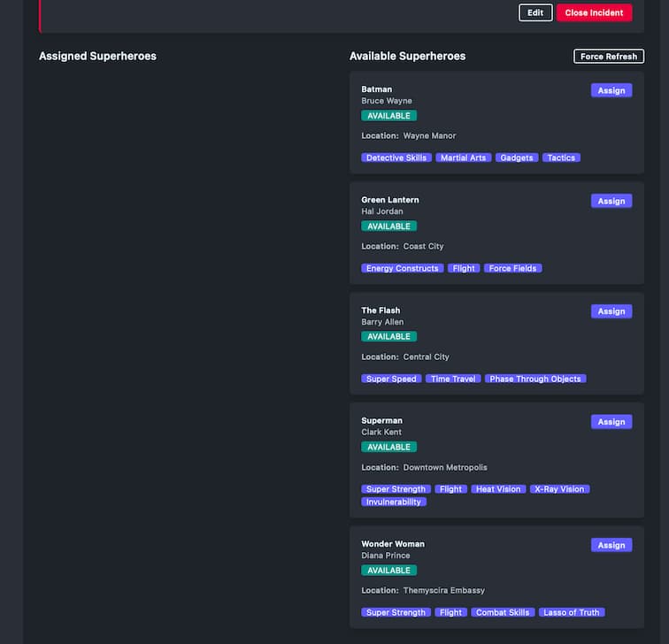Click the Invulnerability tag on Superman
The width and height of the screenshot is (669, 644).
coord(394,502)
